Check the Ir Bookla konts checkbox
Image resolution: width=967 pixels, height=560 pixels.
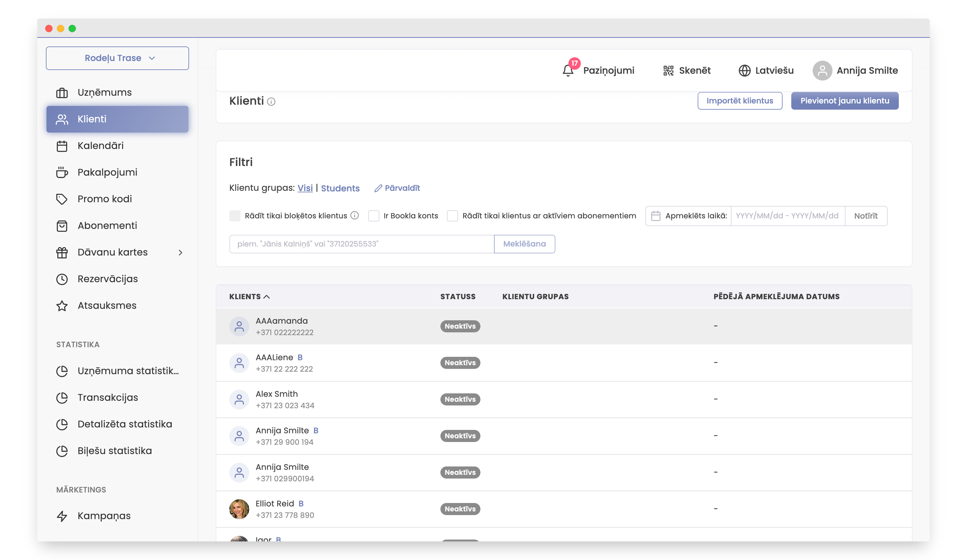tap(374, 216)
